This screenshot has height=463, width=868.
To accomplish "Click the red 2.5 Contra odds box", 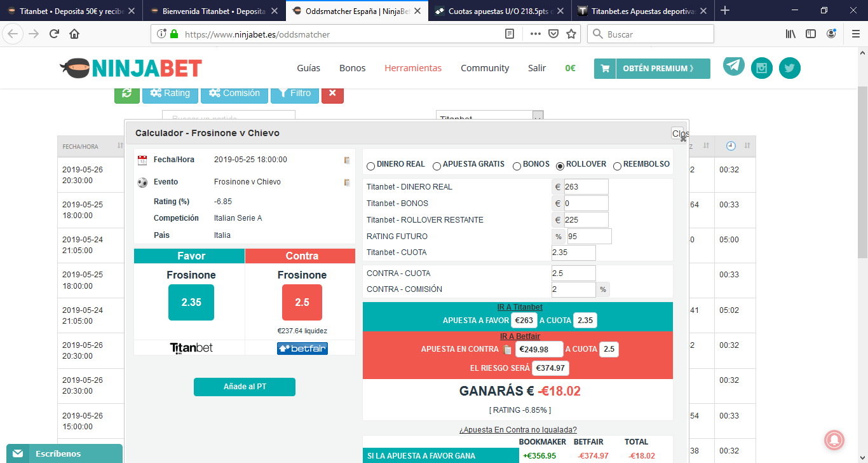I will point(302,302).
